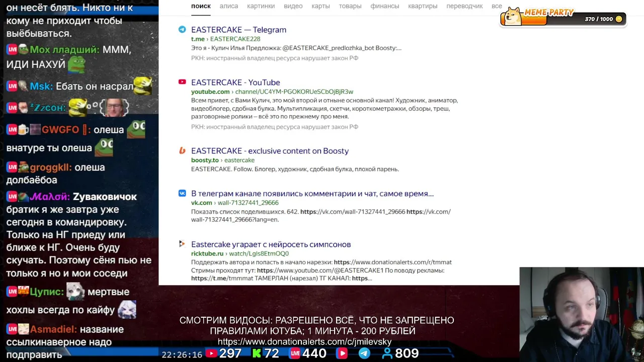This screenshot has height=362, width=644.
Task: Open the EASTERCAKE — Telegram result
Action: tap(238, 30)
